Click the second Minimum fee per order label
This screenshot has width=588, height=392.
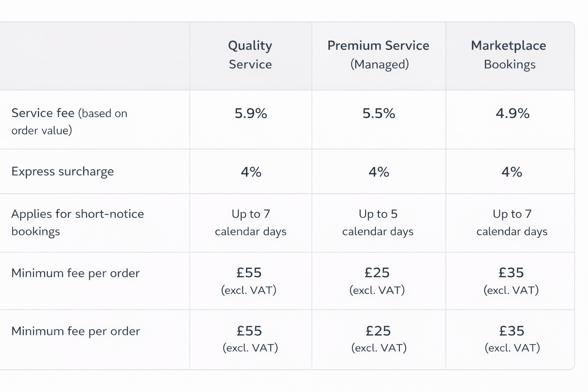75,331
